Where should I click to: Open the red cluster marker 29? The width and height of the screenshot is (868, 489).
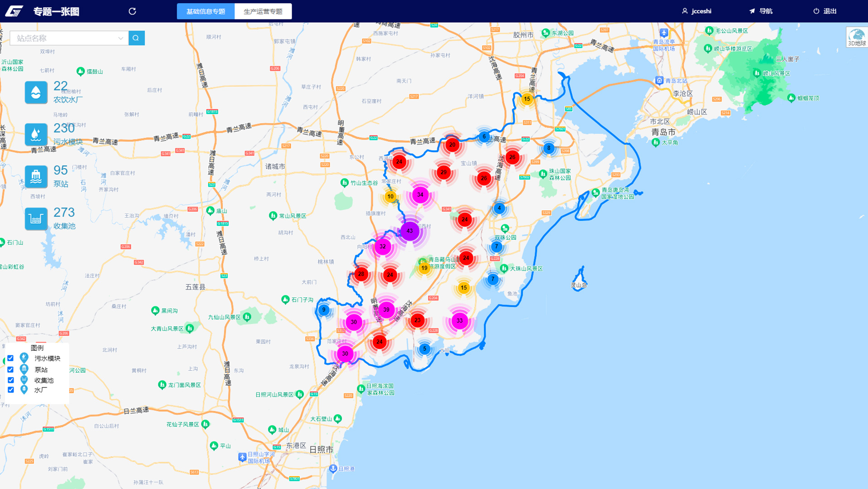(x=444, y=172)
